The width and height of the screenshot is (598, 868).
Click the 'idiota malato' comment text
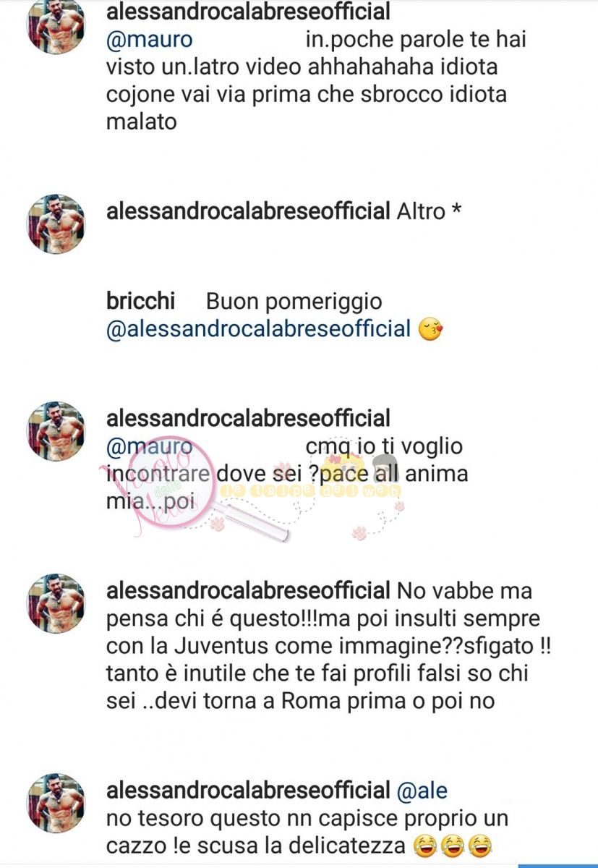tap(316, 80)
